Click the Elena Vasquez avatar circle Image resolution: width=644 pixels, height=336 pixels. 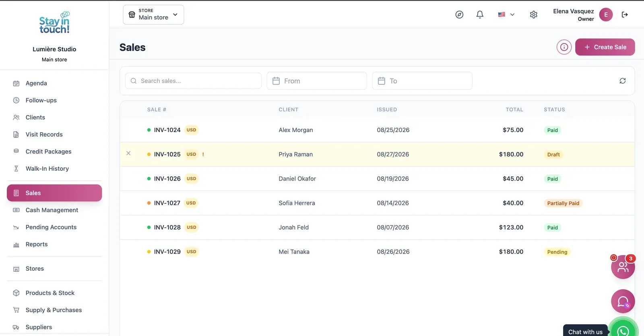click(606, 15)
